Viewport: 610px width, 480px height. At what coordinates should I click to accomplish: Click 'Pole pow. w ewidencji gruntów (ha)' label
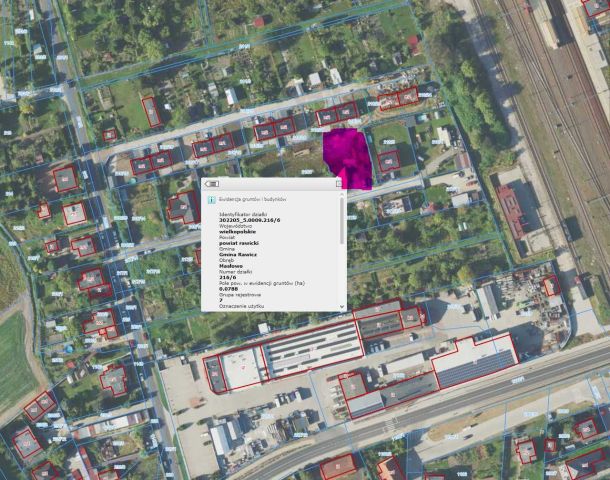(262, 283)
